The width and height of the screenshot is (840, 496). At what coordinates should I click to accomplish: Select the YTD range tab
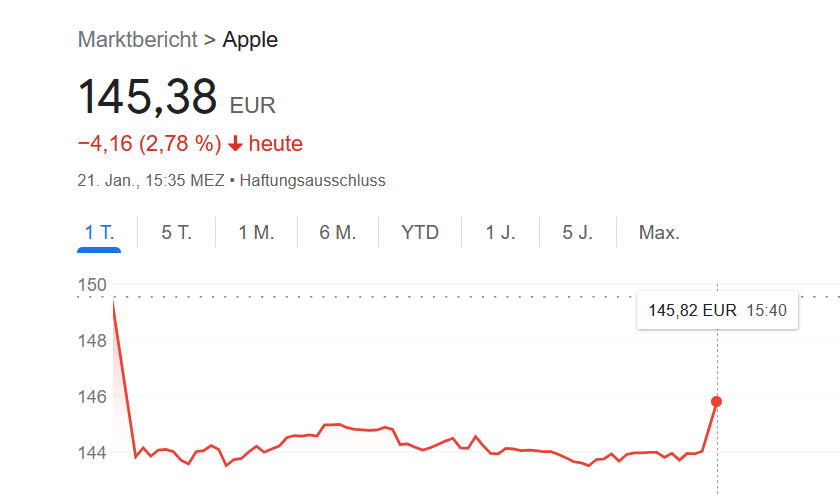point(419,232)
